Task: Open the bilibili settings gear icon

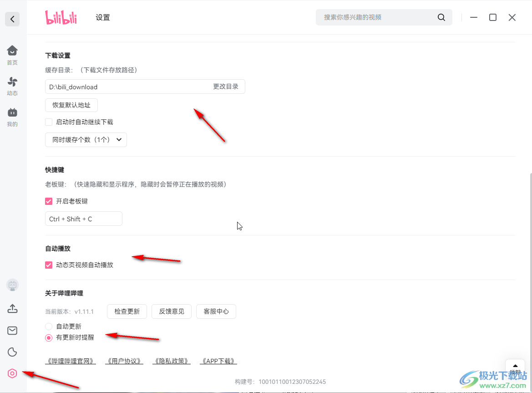Action: 12,373
